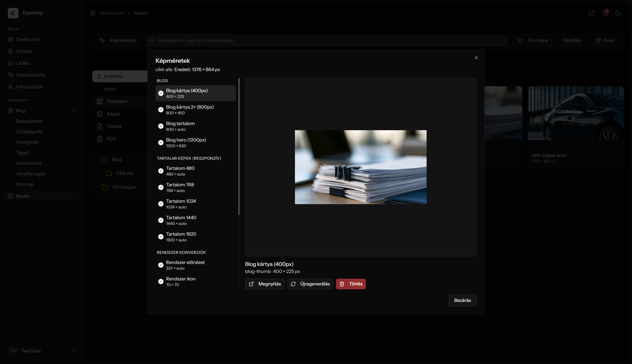Click the Bezárás button
Screen dimensions: 632x364
[x=463, y=301]
